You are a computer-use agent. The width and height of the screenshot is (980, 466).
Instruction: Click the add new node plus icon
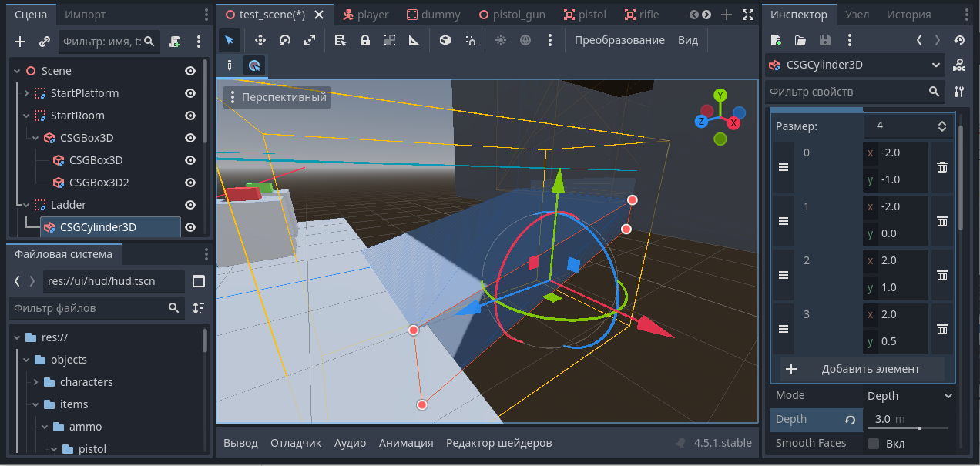point(20,42)
